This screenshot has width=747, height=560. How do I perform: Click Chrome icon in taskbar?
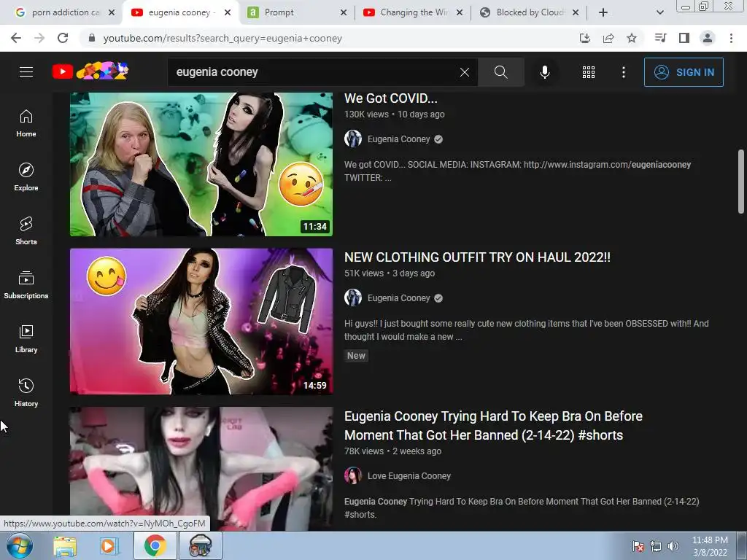point(155,545)
